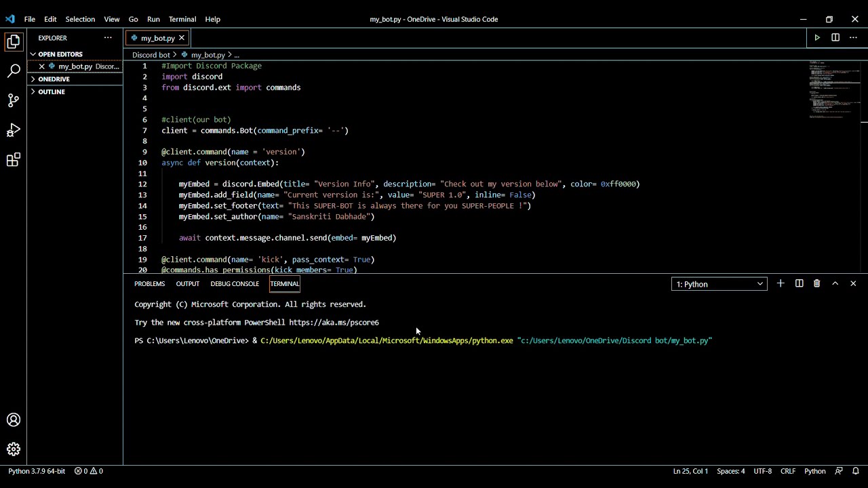Open the Accounts menu
Viewport: 868px width, 488px height.
[x=14, y=420]
